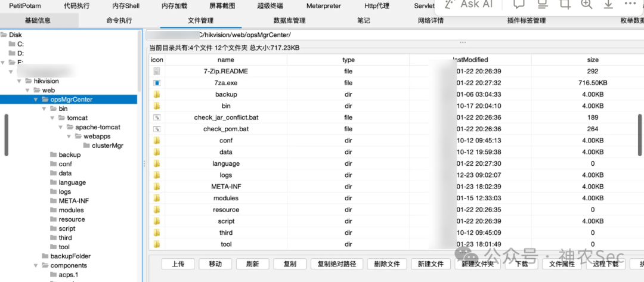
Task: Click the 复制绝对路径 button
Action: (337, 264)
